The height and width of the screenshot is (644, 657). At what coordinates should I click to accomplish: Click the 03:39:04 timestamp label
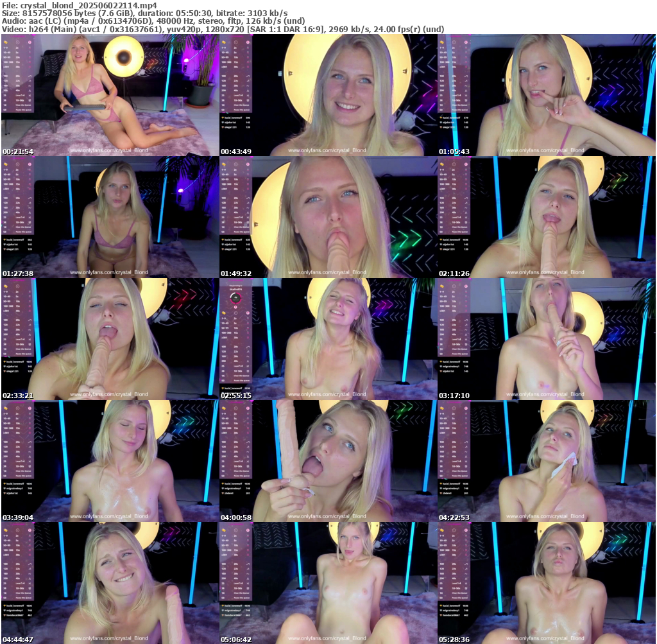pyautogui.click(x=18, y=517)
